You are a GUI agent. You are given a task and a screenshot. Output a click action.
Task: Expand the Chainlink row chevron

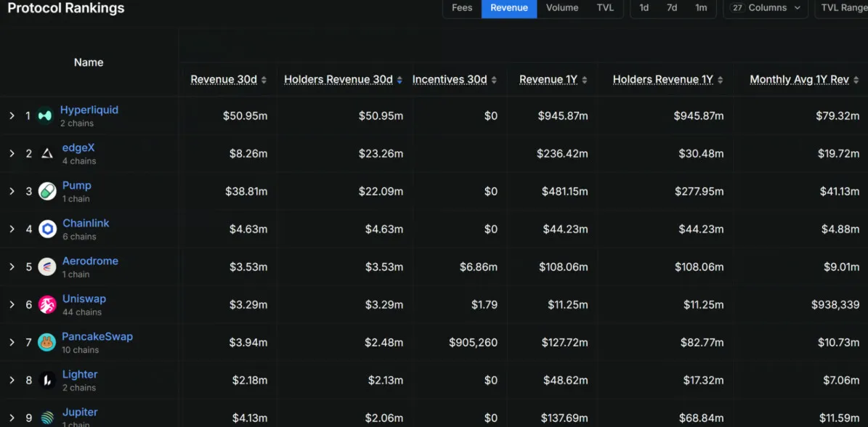12,229
